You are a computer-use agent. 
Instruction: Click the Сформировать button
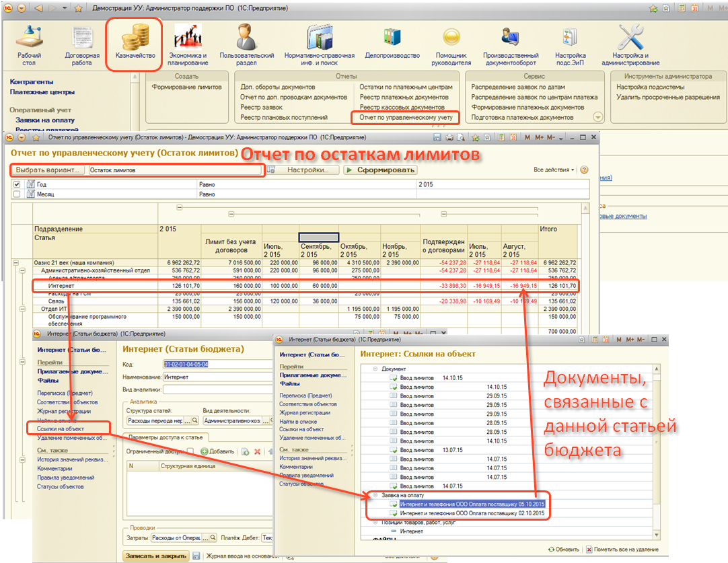pyautogui.click(x=380, y=170)
